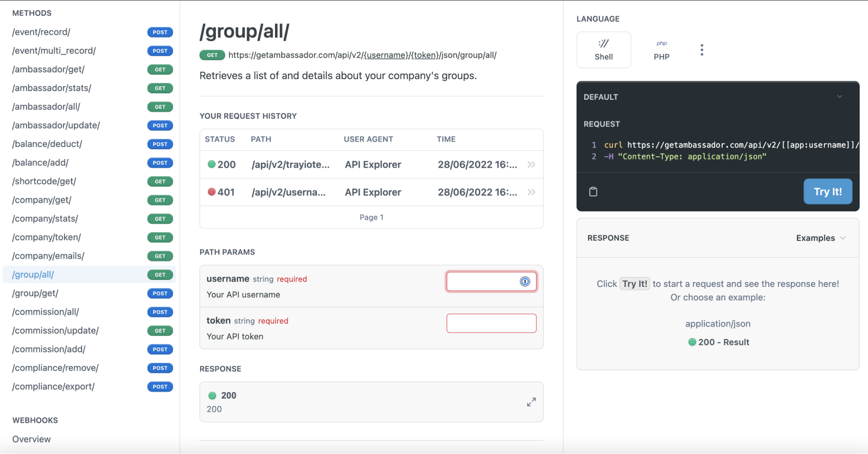Open 200 status request details arrow
The width and height of the screenshot is (868, 454).
point(531,164)
